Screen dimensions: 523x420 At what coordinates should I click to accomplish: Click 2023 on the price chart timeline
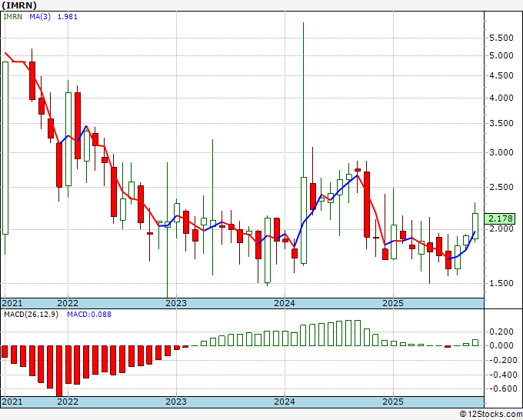[x=176, y=303]
